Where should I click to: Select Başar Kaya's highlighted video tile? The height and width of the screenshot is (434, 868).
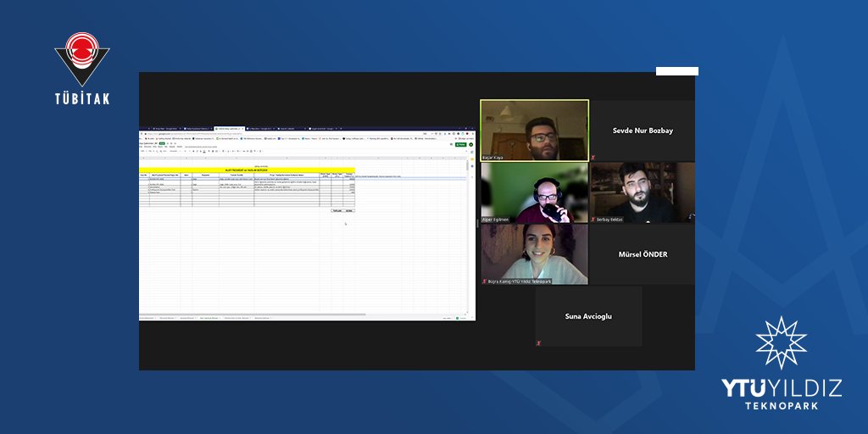534,131
